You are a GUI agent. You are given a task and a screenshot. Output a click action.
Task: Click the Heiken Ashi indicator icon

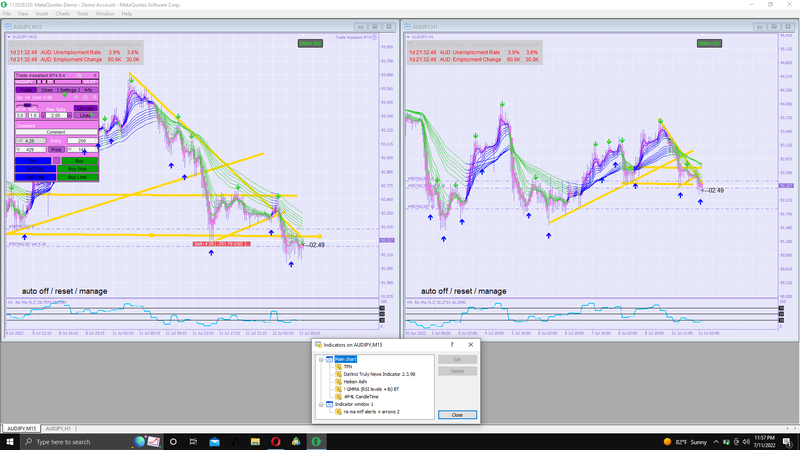pos(337,381)
